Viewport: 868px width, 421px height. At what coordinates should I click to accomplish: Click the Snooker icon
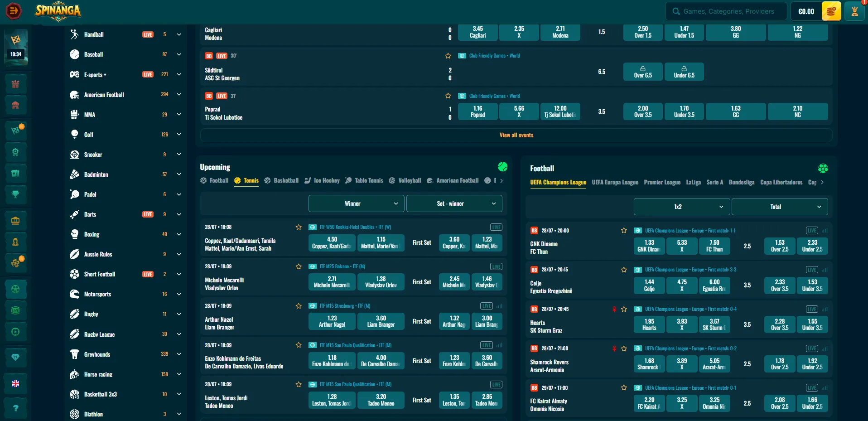coord(75,155)
